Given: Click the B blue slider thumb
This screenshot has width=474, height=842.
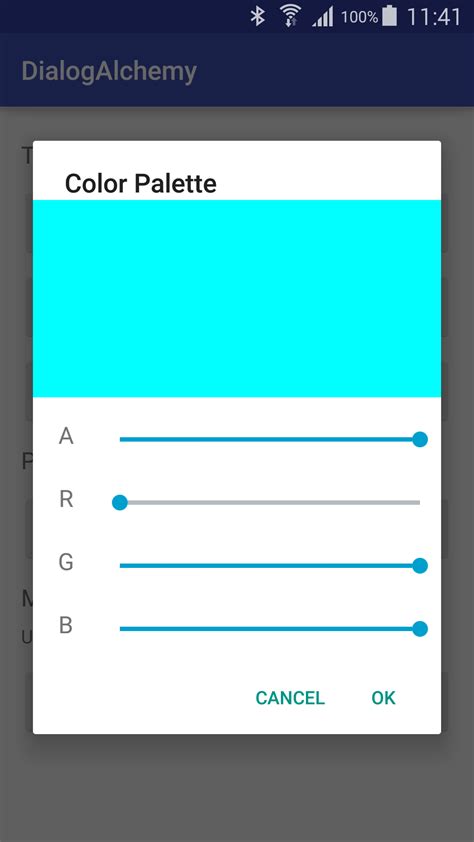Looking at the screenshot, I should (x=420, y=629).
